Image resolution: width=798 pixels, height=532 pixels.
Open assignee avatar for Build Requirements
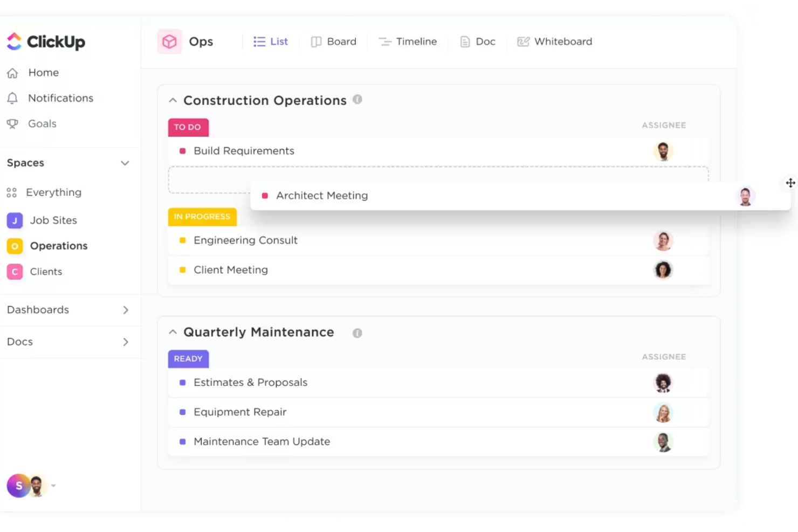[x=663, y=151]
